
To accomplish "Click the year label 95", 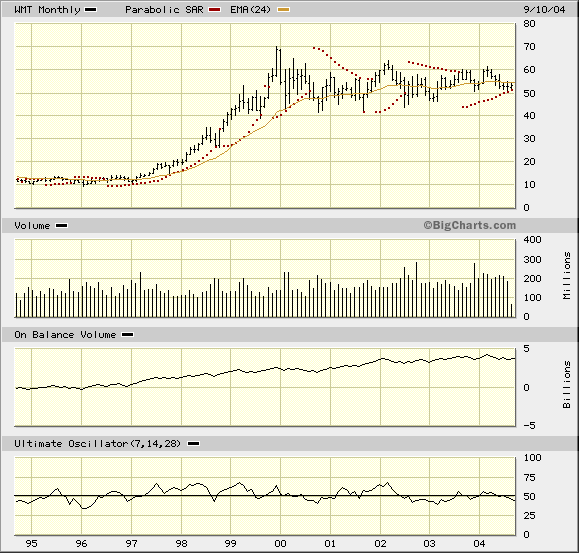I will click(x=31, y=544).
